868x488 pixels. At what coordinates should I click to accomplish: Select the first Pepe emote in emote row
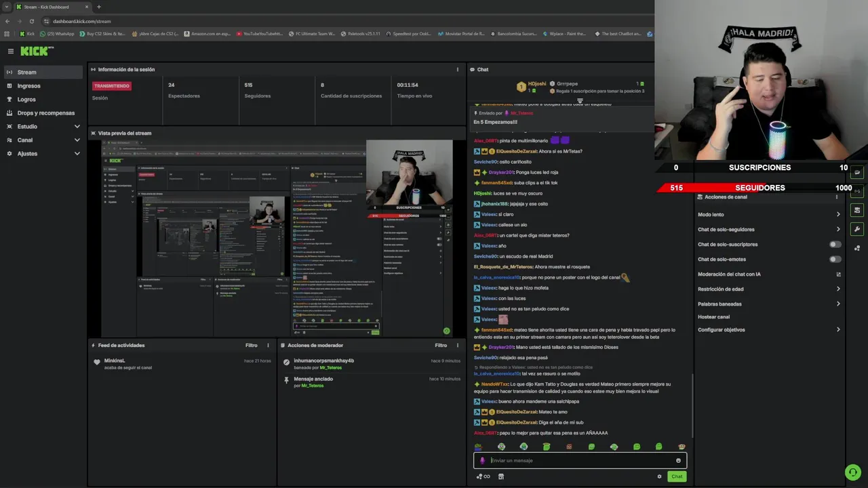coord(478,447)
